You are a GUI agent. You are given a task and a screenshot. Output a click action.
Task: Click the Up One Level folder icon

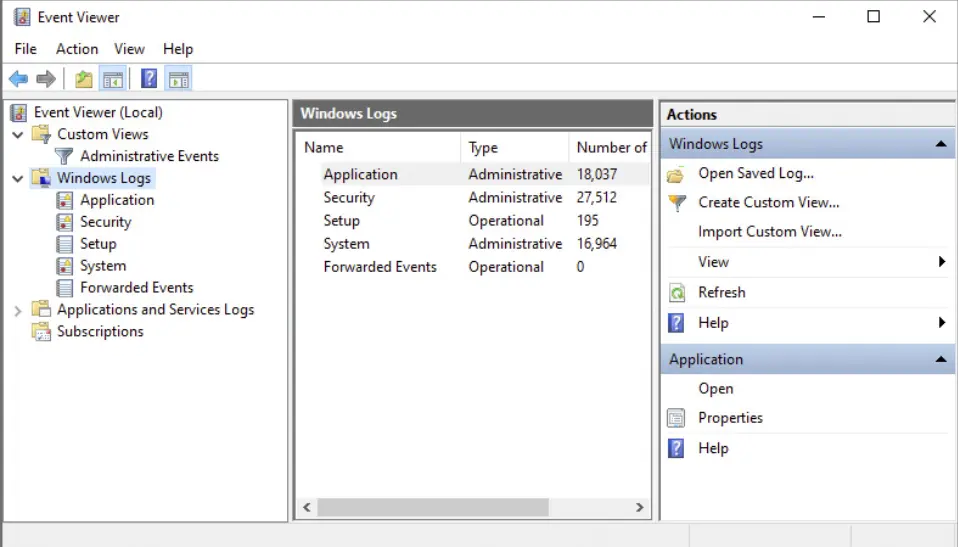tap(84, 79)
